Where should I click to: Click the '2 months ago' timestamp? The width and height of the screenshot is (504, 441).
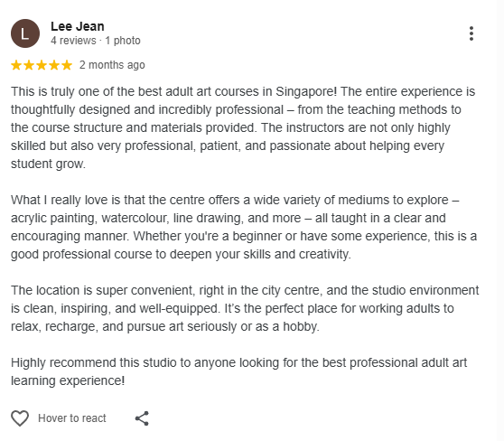click(x=112, y=65)
